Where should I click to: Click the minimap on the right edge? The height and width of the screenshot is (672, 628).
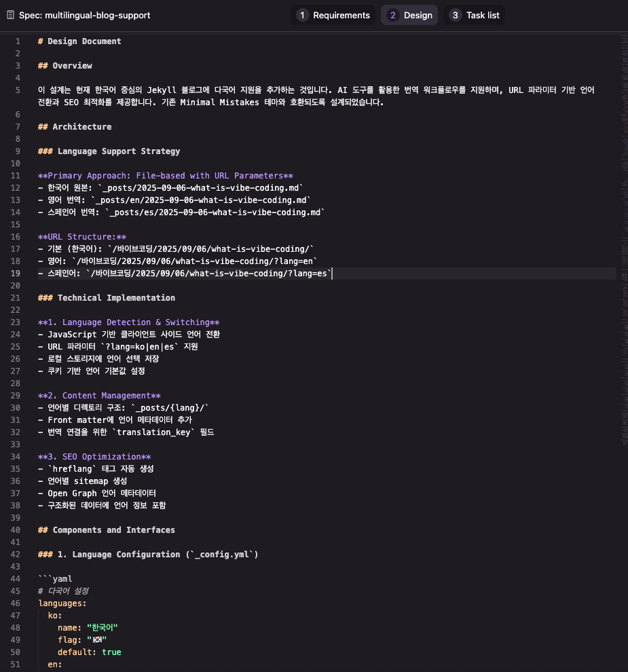point(624,240)
